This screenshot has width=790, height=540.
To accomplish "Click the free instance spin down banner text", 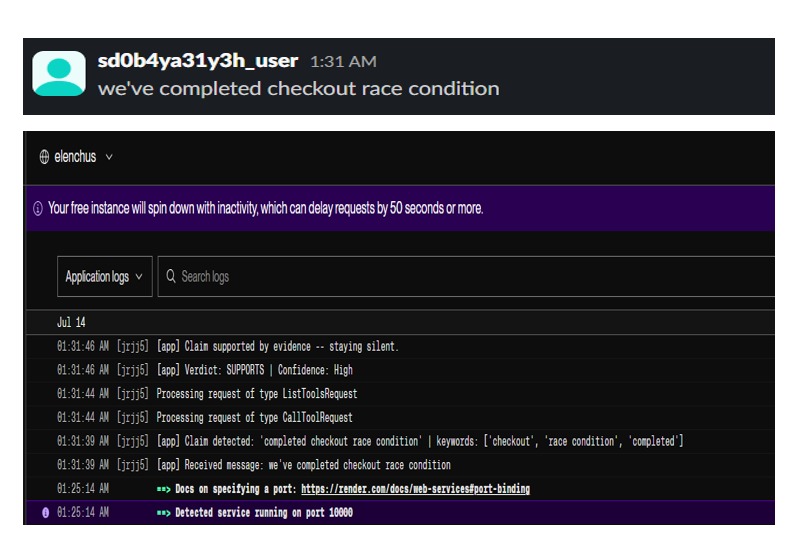I will [x=266, y=208].
